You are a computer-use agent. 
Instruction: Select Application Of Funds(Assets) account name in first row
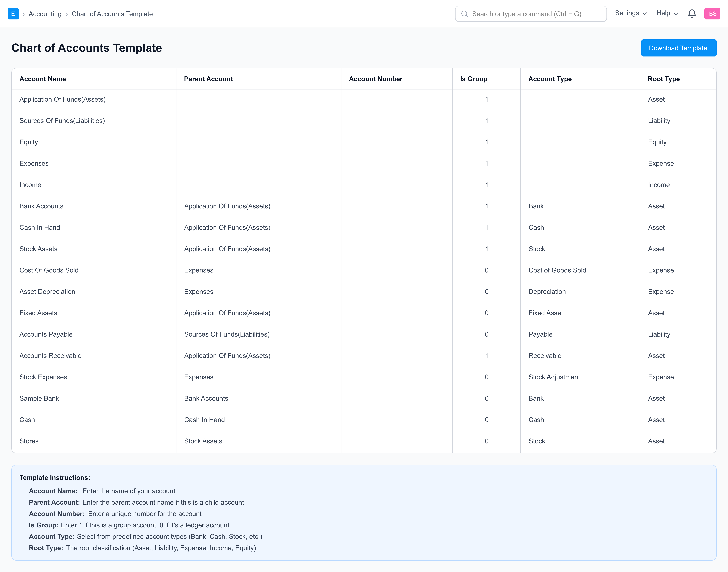[63, 99]
